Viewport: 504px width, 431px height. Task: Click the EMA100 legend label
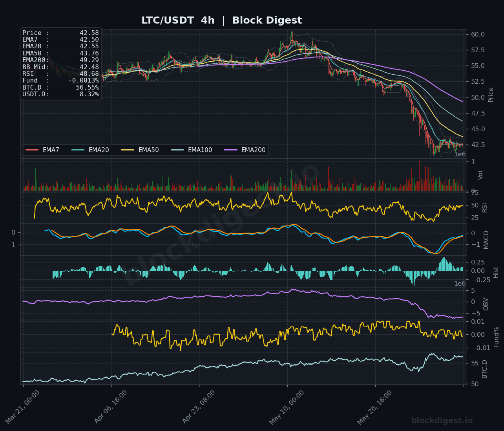pyautogui.click(x=200, y=150)
